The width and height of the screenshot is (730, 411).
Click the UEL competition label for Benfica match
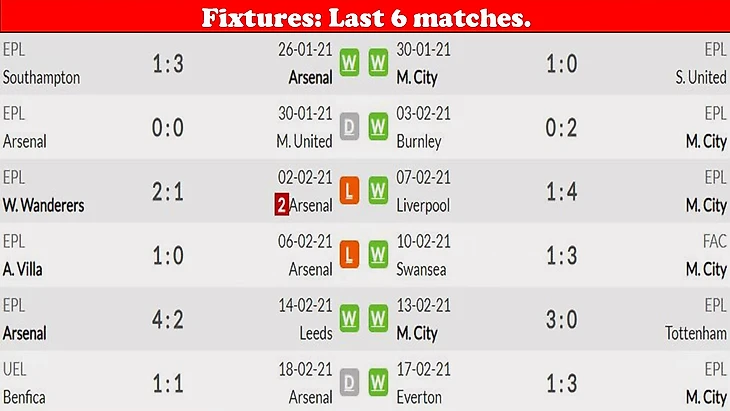coord(14,370)
